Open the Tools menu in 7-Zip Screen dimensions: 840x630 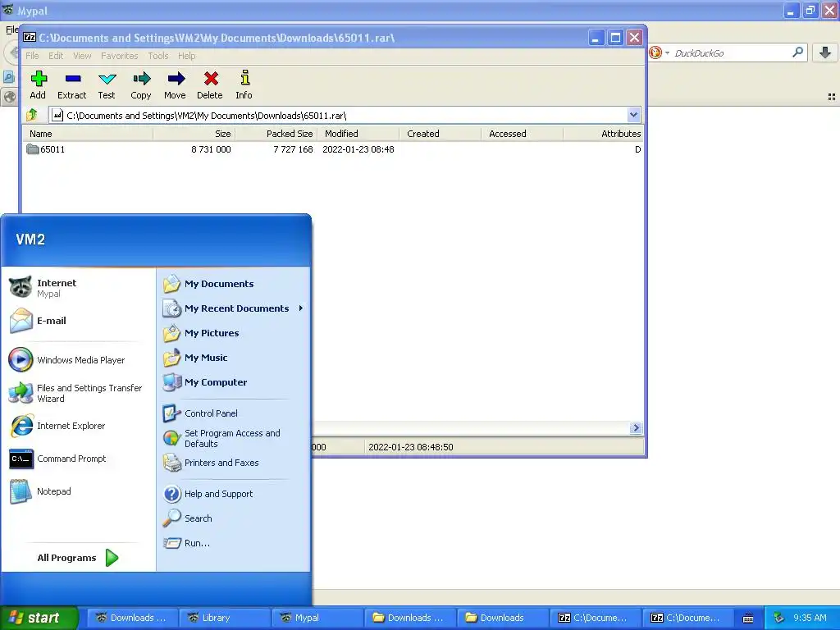click(x=158, y=56)
